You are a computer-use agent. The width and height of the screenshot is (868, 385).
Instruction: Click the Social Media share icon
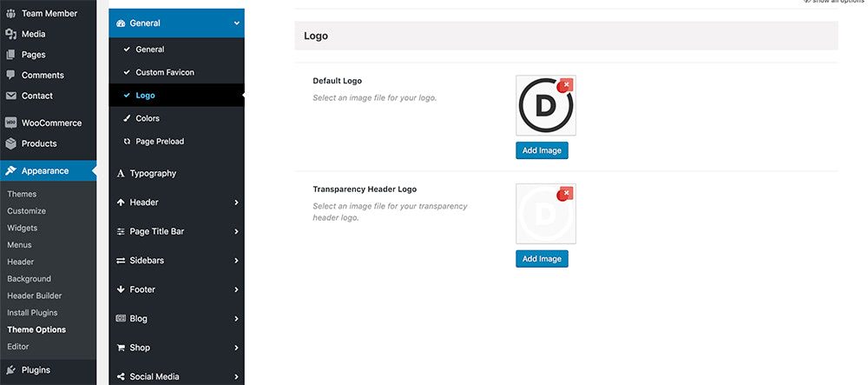121,376
